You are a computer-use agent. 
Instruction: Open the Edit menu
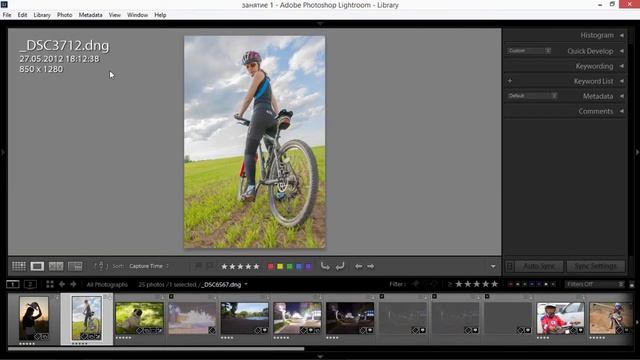pos(22,15)
